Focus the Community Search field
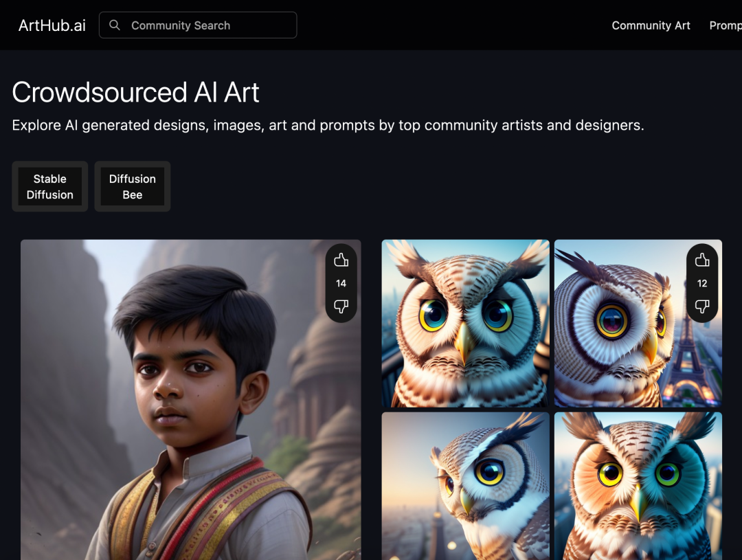Image resolution: width=742 pixels, height=560 pixels. (206, 25)
